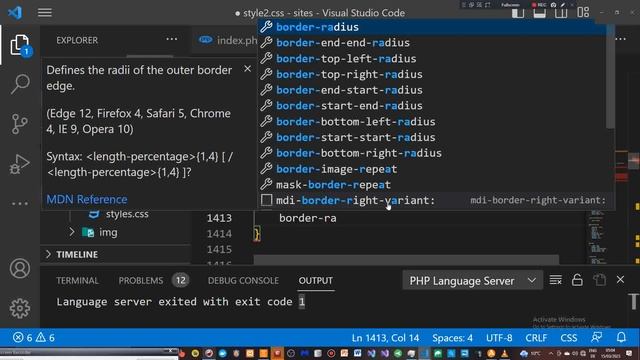Screen dimensions: 640x360
Task: Switch to the OUTPUT panel tab
Action: [x=316, y=280]
